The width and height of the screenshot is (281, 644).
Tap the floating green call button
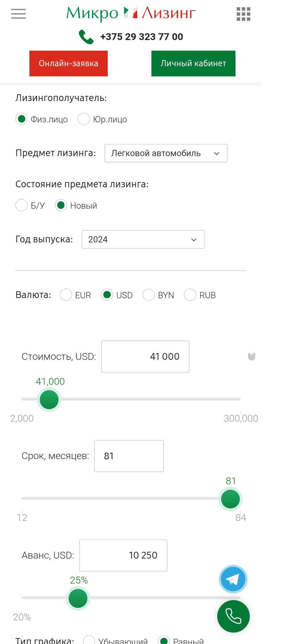coord(233,616)
